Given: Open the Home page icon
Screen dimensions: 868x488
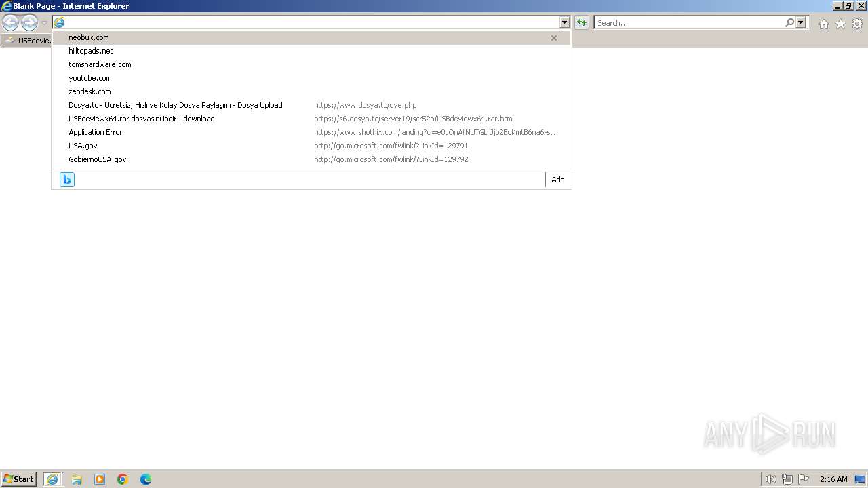Looking at the screenshot, I should pos(823,24).
